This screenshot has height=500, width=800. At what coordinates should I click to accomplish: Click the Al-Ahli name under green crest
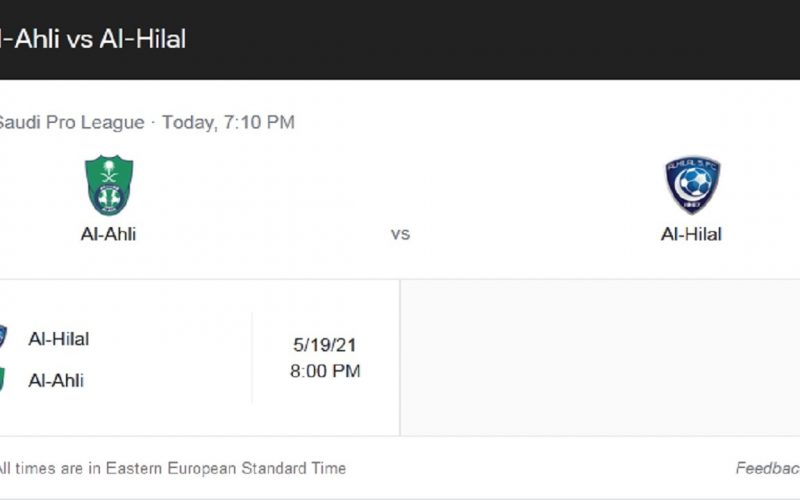coord(109,234)
